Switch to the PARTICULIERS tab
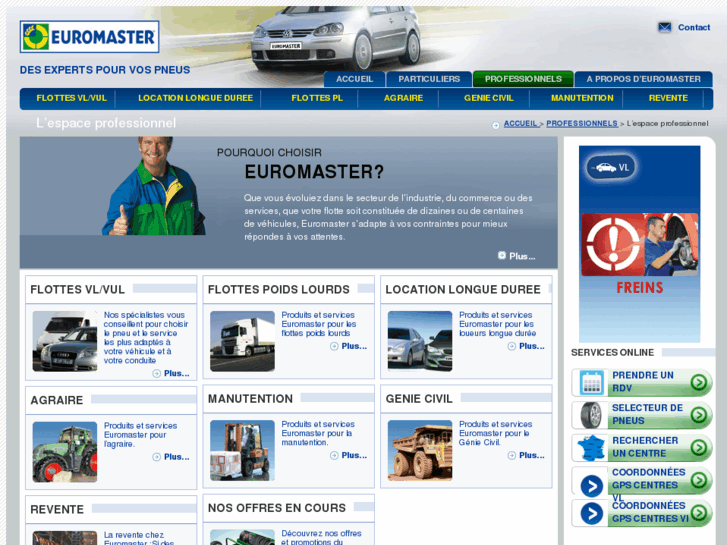This screenshot has width=727, height=545. 429,79
